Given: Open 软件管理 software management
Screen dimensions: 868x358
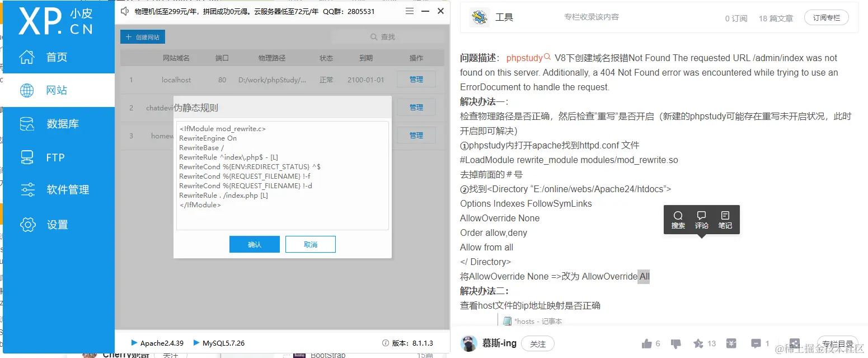Looking at the screenshot, I should pos(59,190).
